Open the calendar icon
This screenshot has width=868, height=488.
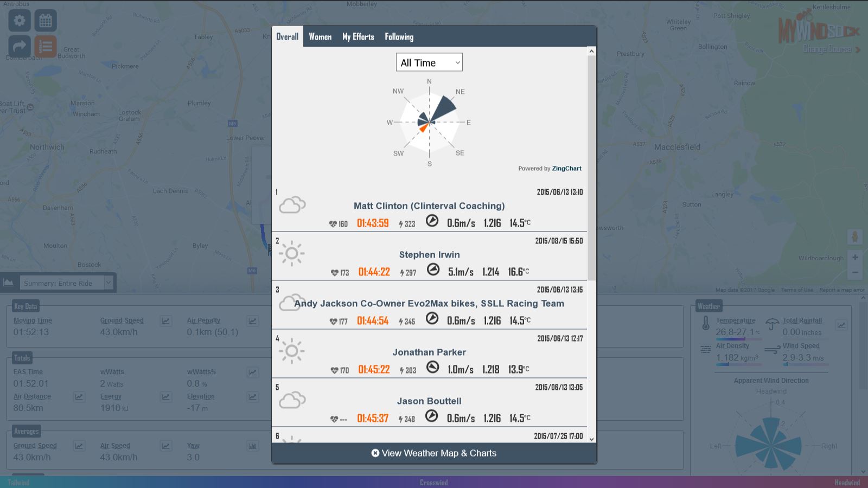tap(46, 20)
